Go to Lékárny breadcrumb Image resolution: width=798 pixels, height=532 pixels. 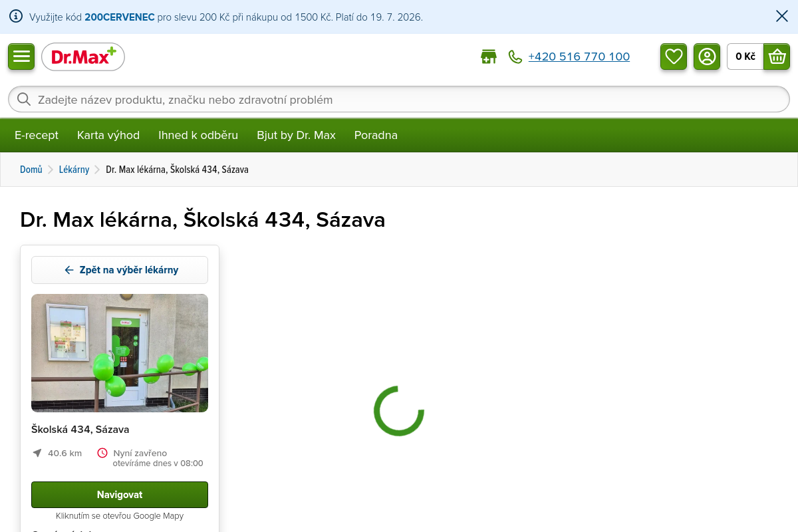pyautogui.click(x=74, y=170)
